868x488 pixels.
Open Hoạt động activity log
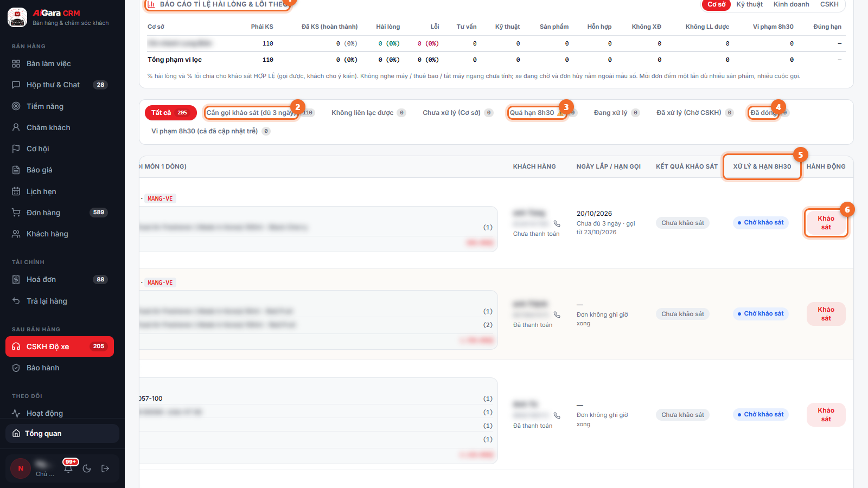60,413
